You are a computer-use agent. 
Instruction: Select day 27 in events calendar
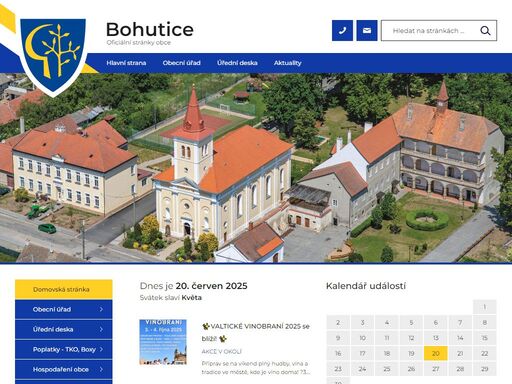pyautogui.click(x=436, y=369)
